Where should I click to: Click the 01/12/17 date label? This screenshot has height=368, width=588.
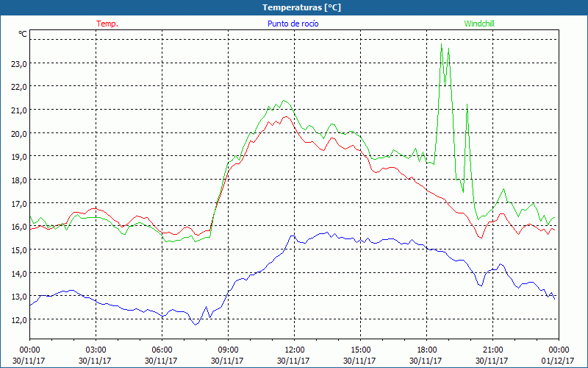559,361
